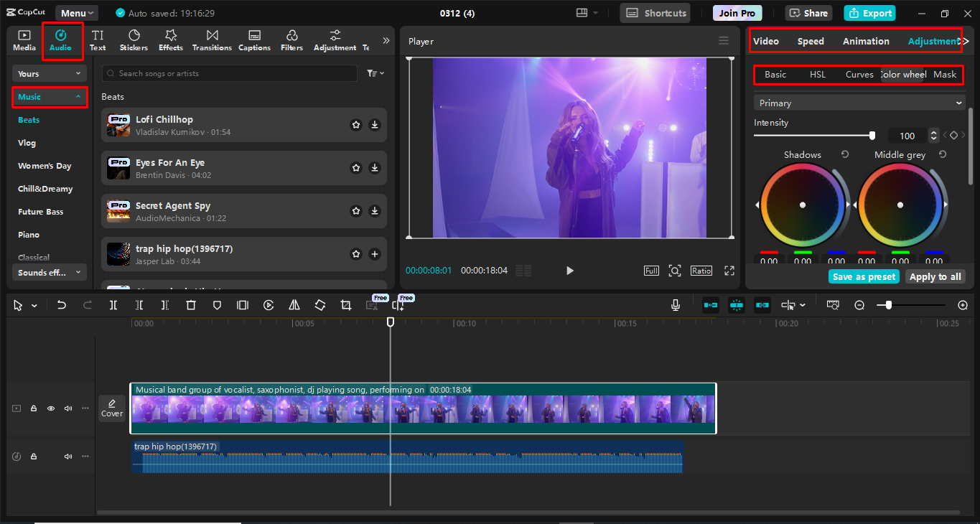Click the trash icon to delete the clip
This screenshot has width=980, height=524.
click(x=191, y=305)
